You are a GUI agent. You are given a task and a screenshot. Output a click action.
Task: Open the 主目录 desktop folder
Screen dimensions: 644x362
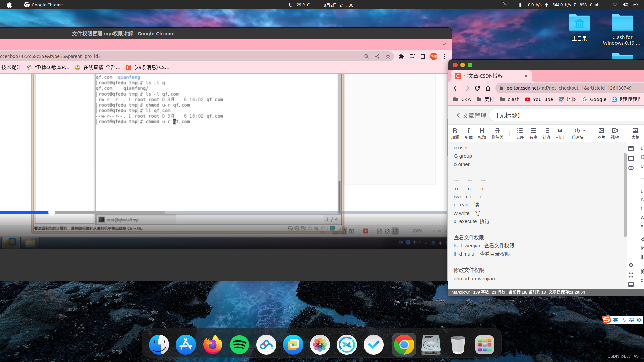pyautogui.click(x=579, y=27)
